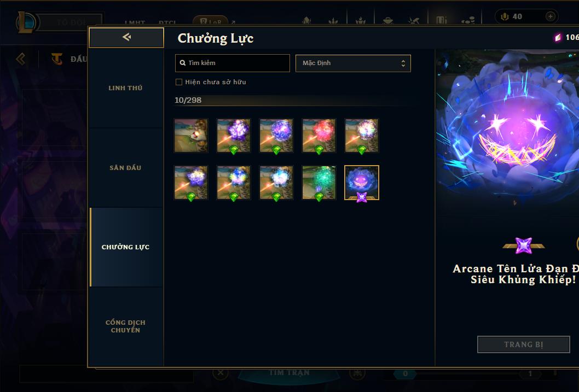Select the green explosion boom thumbnail
The height and width of the screenshot is (392, 579).
319,183
